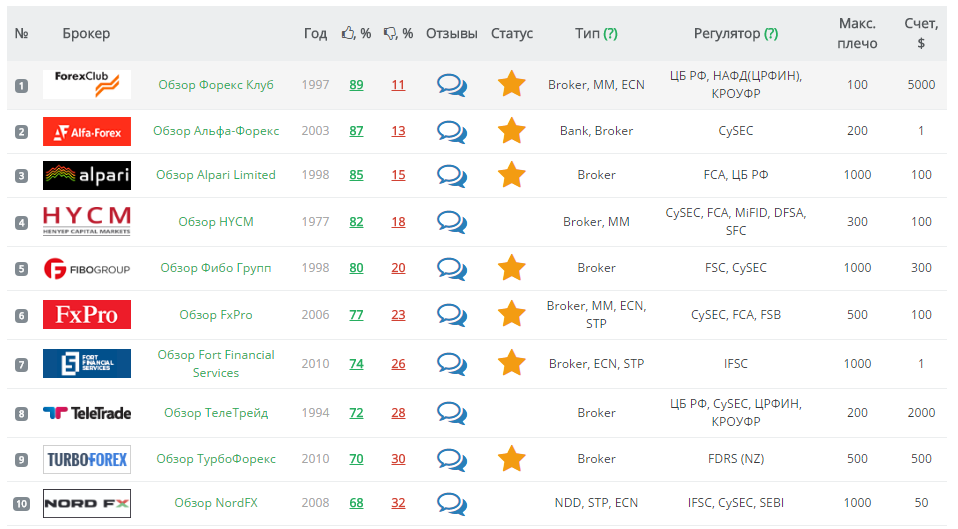
Task: Open the Обзор HYCM link
Action: 216,222
